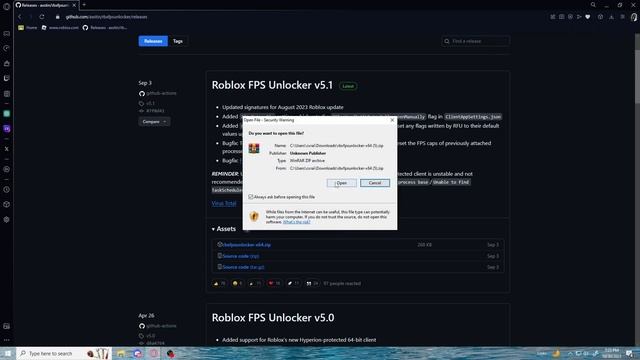The height and width of the screenshot is (360, 640).
Task: Open the v5.1 tag link in sidebar
Action: coord(150,103)
